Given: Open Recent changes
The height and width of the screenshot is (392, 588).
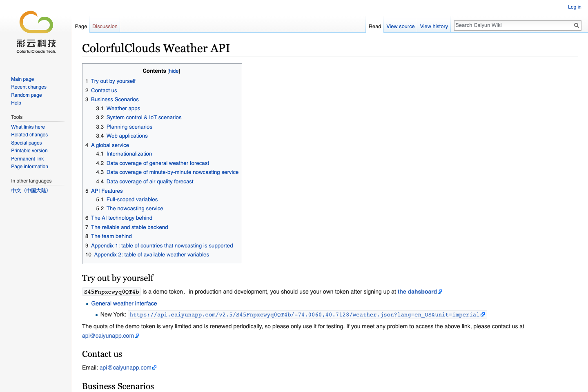Looking at the screenshot, I should coord(29,87).
